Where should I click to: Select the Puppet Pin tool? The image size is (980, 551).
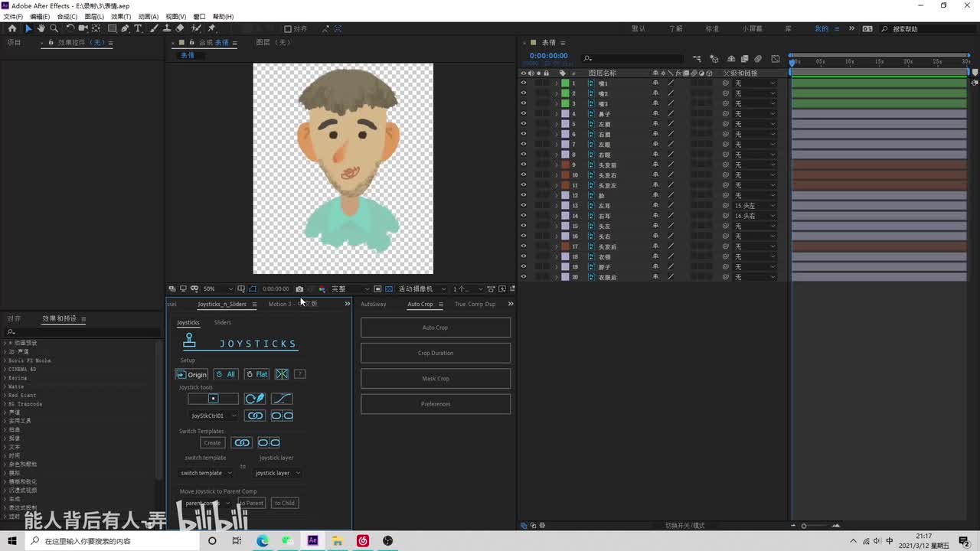(x=212, y=28)
